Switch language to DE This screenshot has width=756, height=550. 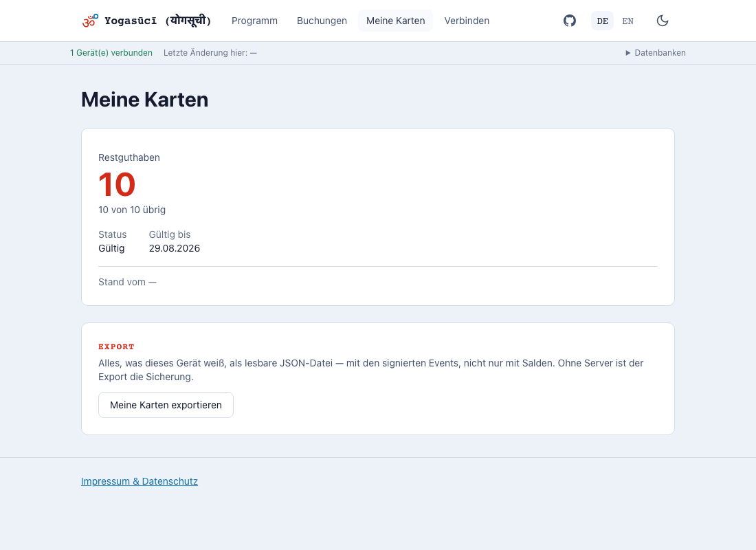pyautogui.click(x=602, y=21)
